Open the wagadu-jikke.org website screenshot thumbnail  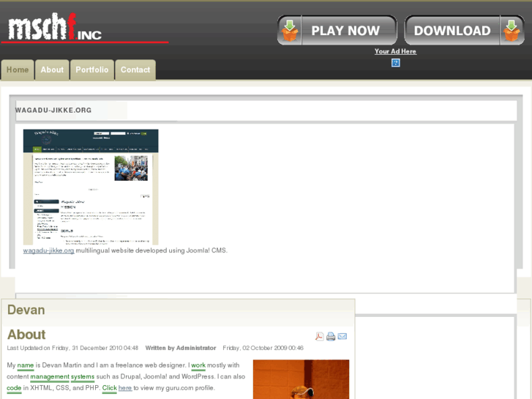click(91, 187)
